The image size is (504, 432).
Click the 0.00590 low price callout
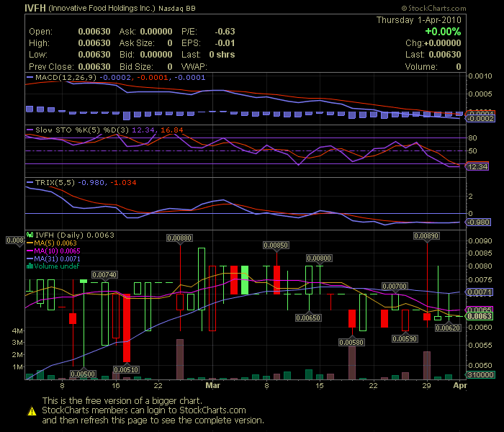[x=405, y=339]
